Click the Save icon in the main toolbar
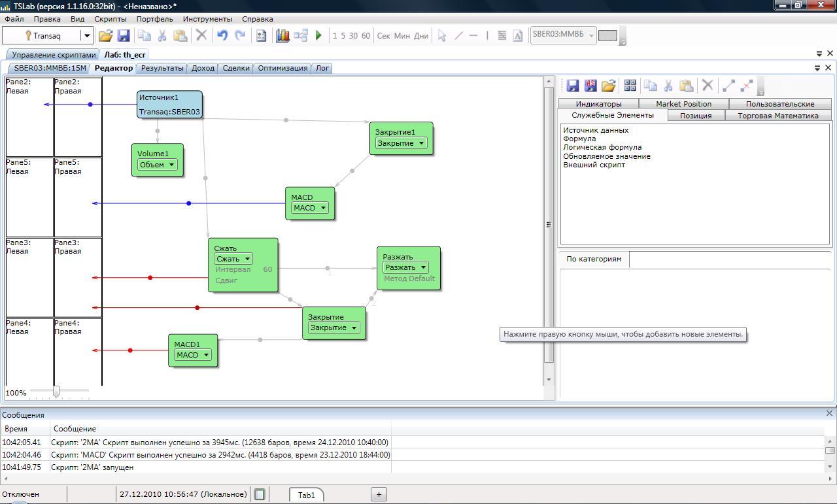Image resolution: width=837 pixels, height=504 pixels. tap(124, 36)
